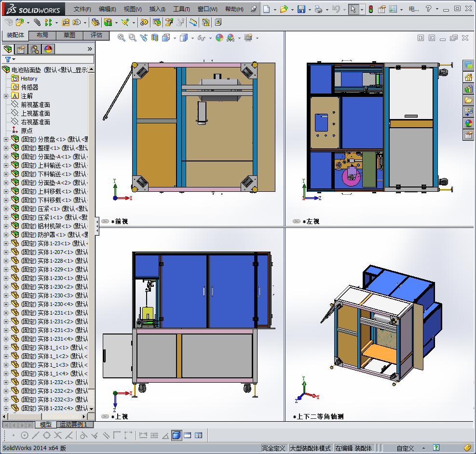Click the Section View icon
476x454 pixels.
pos(155,38)
